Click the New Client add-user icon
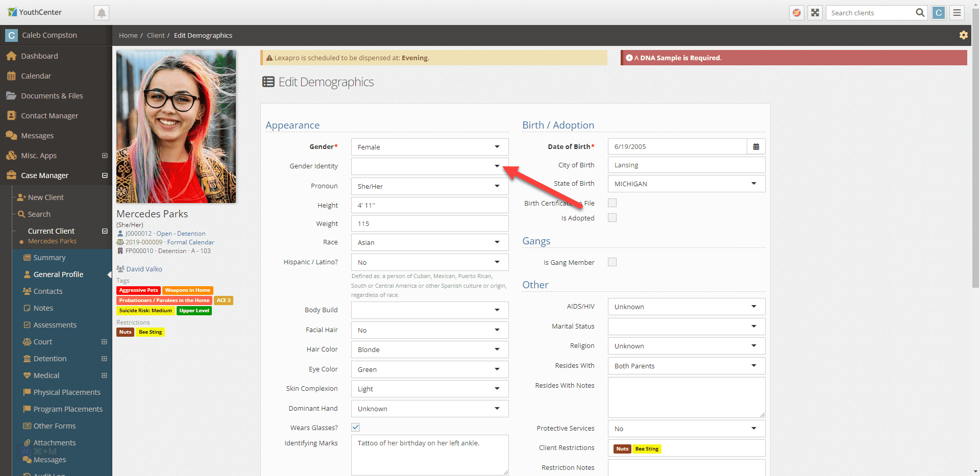This screenshot has height=476, width=980. [x=21, y=197]
